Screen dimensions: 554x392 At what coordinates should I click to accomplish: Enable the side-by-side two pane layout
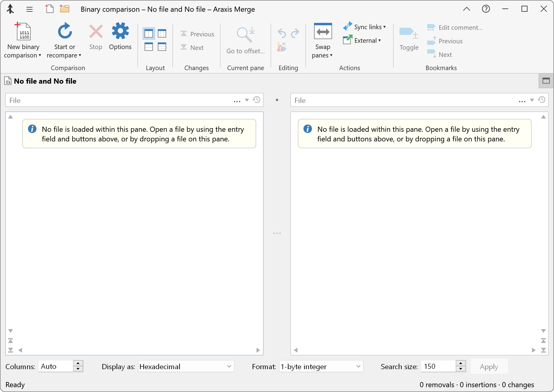click(148, 33)
